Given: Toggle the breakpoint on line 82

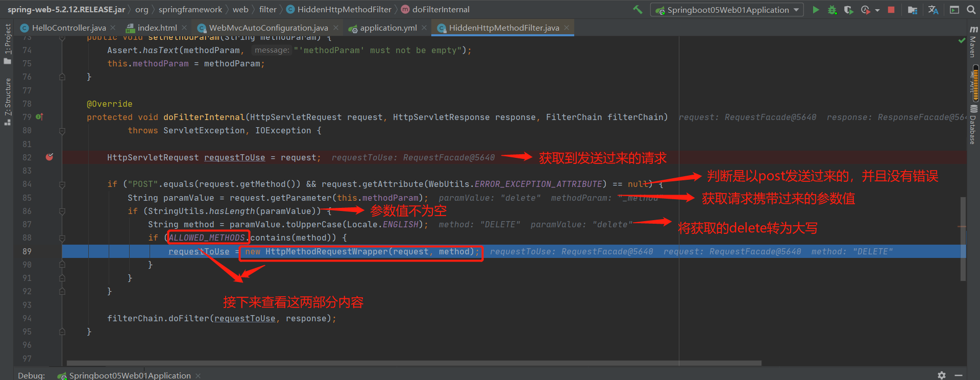Looking at the screenshot, I should point(50,157).
